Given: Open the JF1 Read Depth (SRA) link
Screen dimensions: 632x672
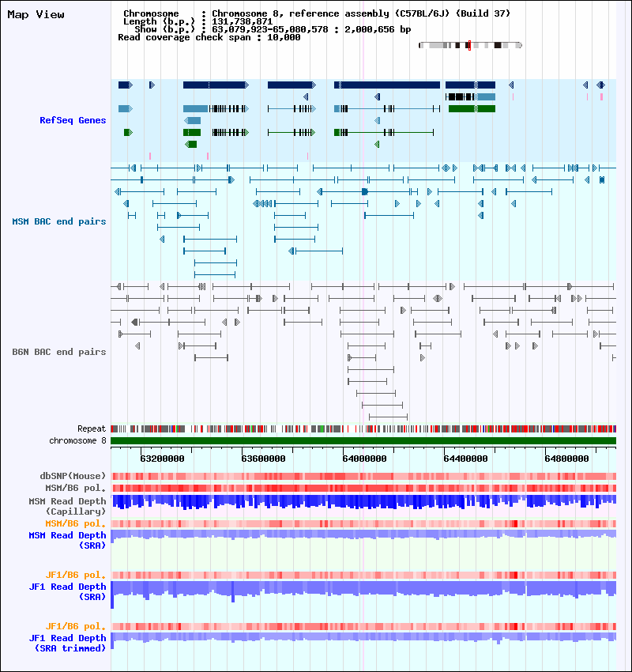Looking at the screenshot, I should (x=67, y=592).
